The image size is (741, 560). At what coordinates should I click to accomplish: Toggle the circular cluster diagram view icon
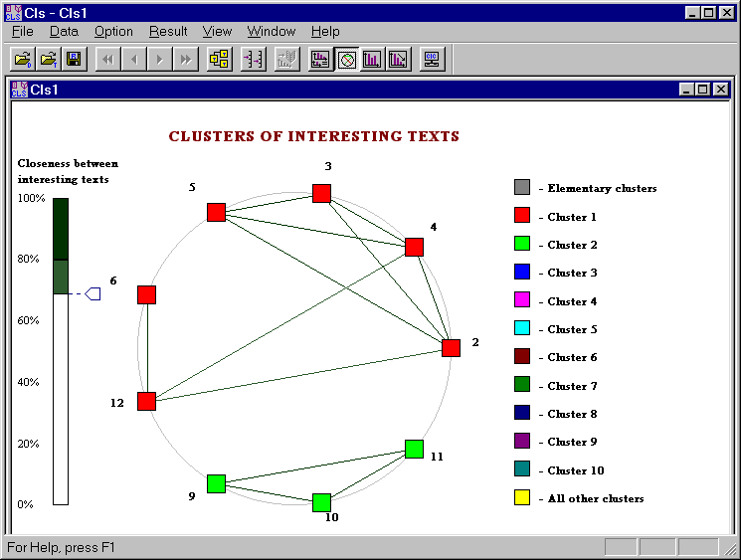point(347,59)
